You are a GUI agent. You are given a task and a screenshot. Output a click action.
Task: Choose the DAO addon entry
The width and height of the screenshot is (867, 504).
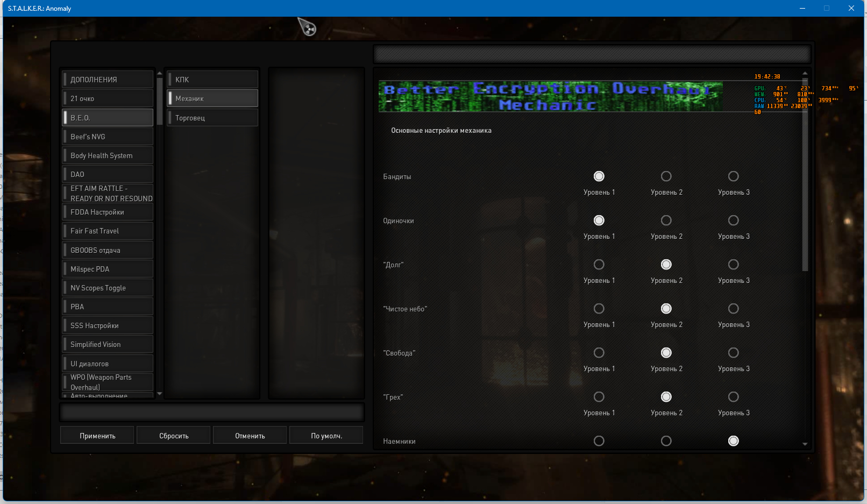click(x=108, y=174)
